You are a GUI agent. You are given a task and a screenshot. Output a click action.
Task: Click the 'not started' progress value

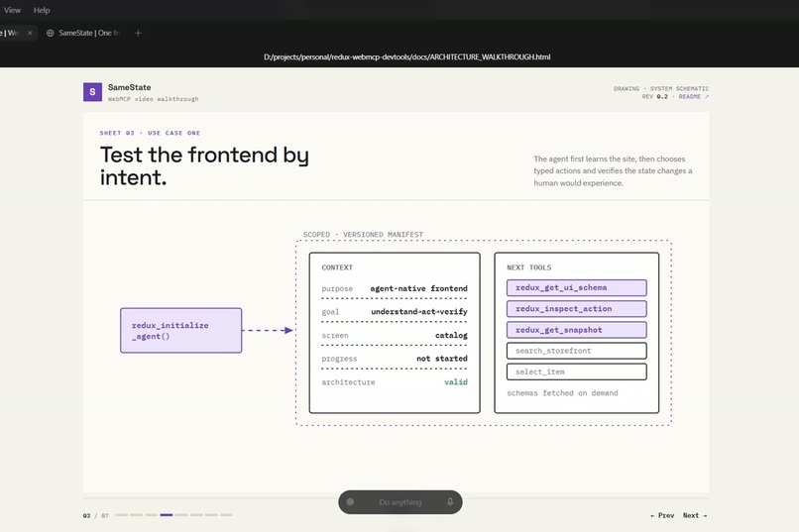[x=442, y=359]
